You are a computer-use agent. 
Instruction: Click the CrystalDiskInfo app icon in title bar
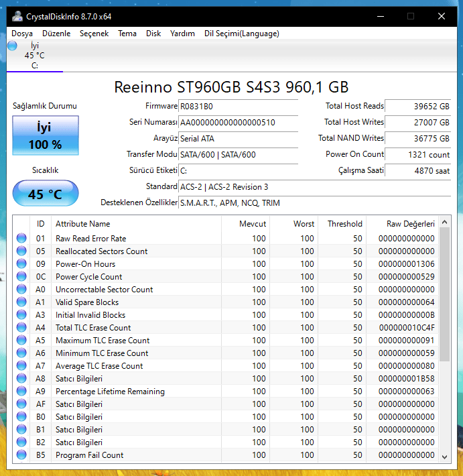pos(16,16)
